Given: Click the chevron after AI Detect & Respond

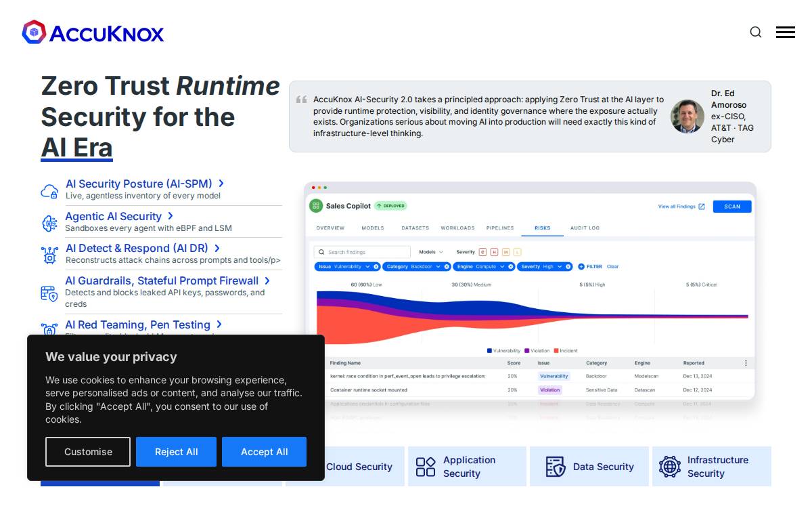Looking at the screenshot, I should tap(217, 249).
